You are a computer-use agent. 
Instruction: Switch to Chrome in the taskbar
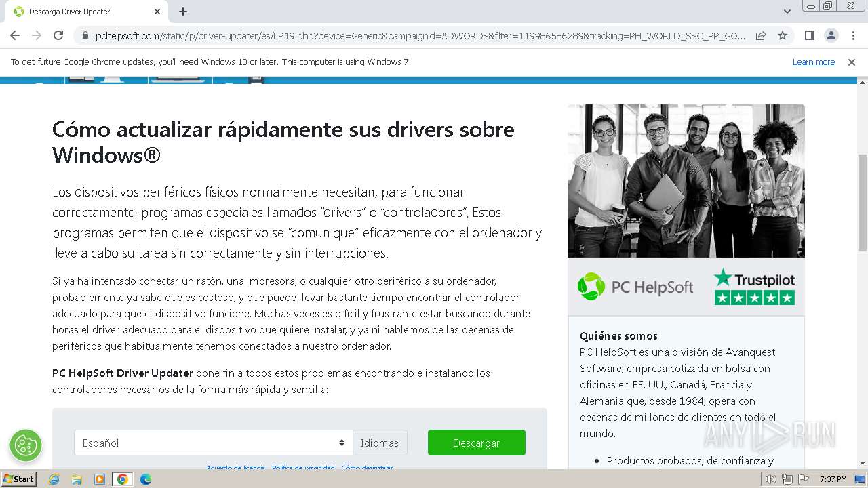[x=123, y=479]
